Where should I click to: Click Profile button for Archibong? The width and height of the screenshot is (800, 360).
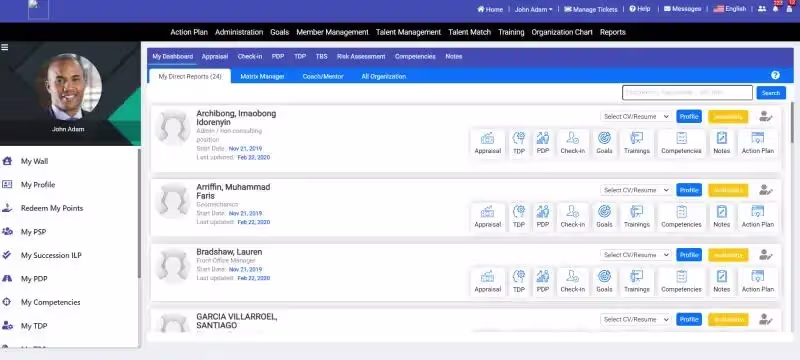tap(689, 116)
